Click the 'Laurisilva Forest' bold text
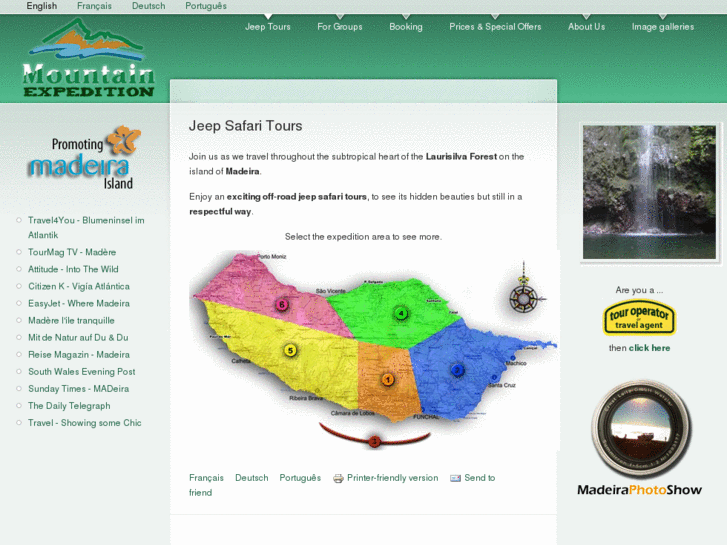The width and height of the screenshot is (727, 545). coord(461,157)
